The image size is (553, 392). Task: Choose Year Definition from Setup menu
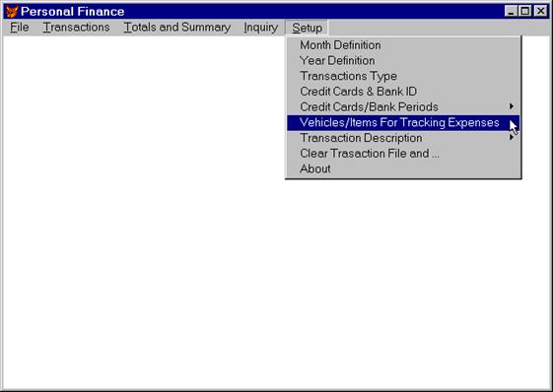pyautogui.click(x=403, y=61)
